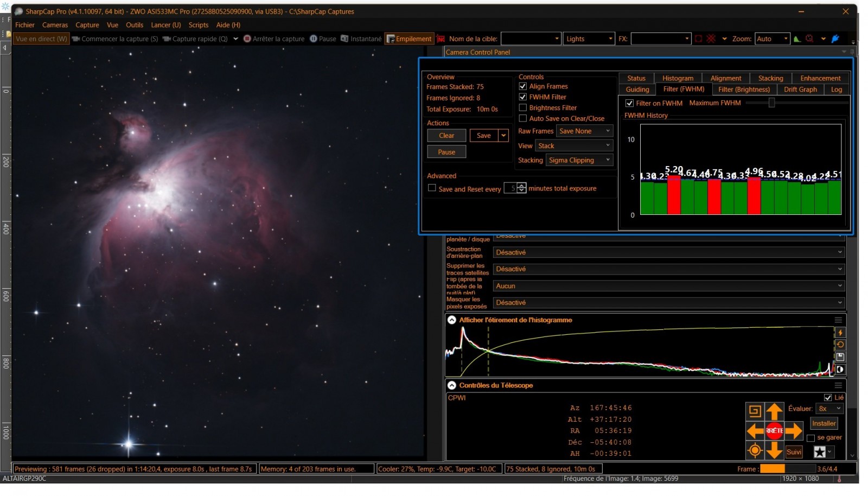
Task: Click the Installer button
Action: [x=824, y=424]
